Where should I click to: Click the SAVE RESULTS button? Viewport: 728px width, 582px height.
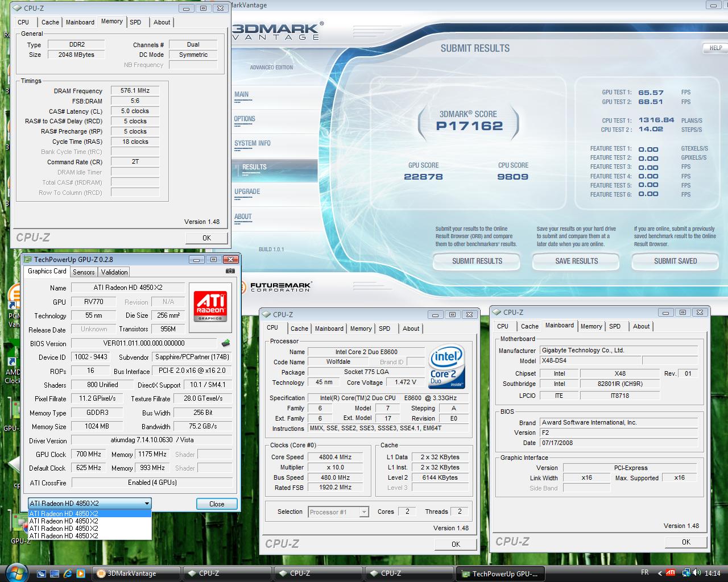click(x=577, y=261)
